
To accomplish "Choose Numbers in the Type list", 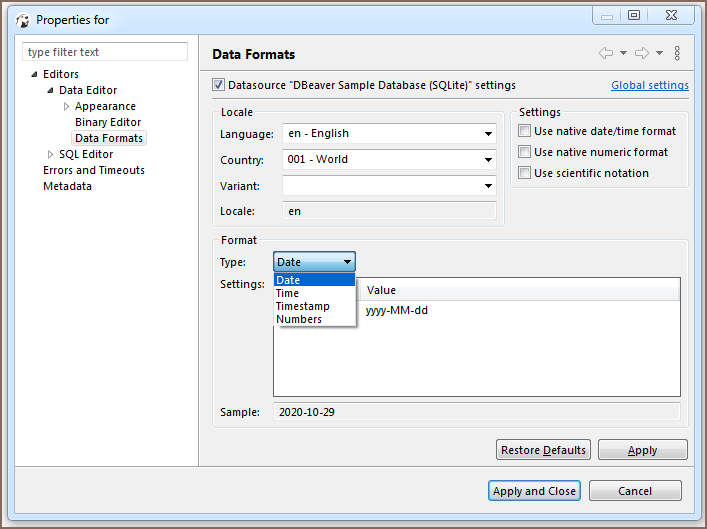I will [x=299, y=319].
